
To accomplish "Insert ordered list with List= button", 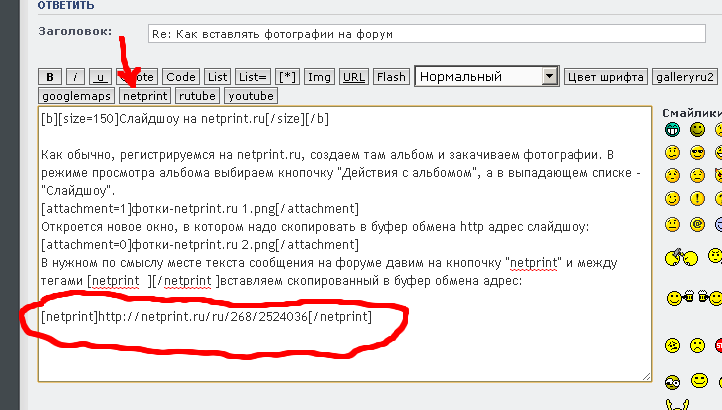I will 253,77.
